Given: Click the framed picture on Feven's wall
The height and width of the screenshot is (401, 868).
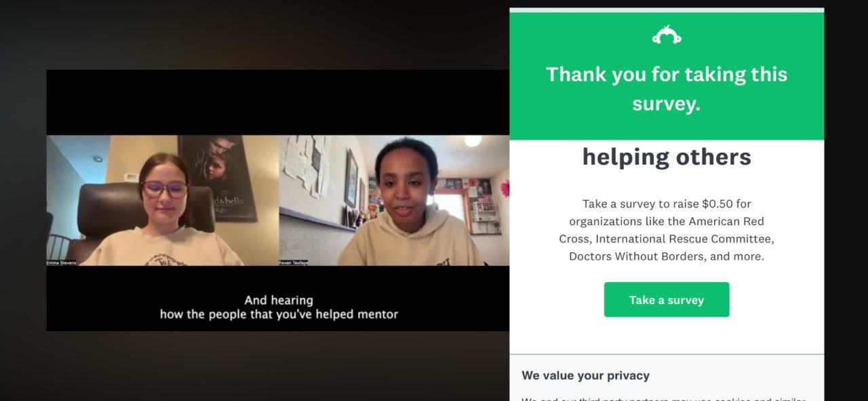Looking at the screenshot, I should 351,178.
